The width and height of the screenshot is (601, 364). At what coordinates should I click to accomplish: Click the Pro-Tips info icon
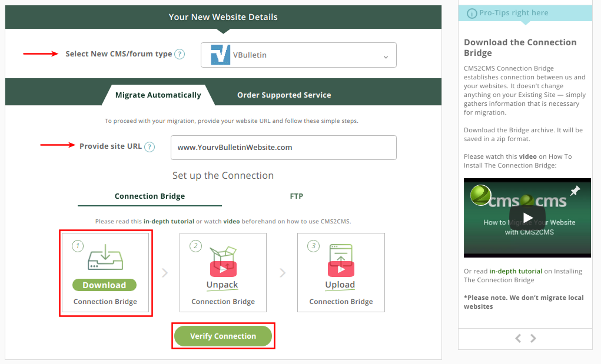coord(472,14)
